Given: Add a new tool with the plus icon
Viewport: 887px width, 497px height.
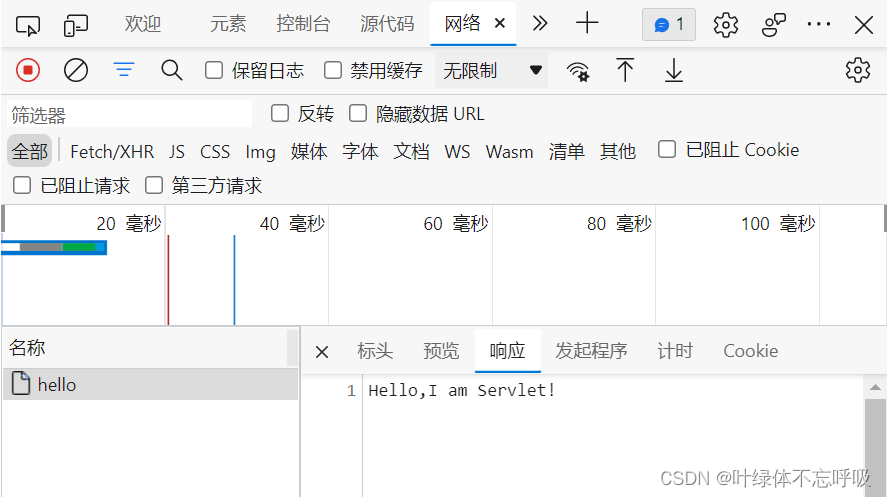Looking at the screenshot, I should point(587,23).
